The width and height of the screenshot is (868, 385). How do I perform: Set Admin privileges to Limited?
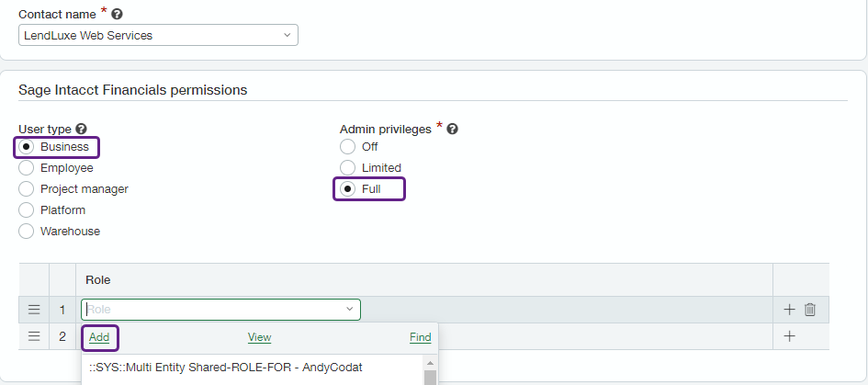point(347,168)
